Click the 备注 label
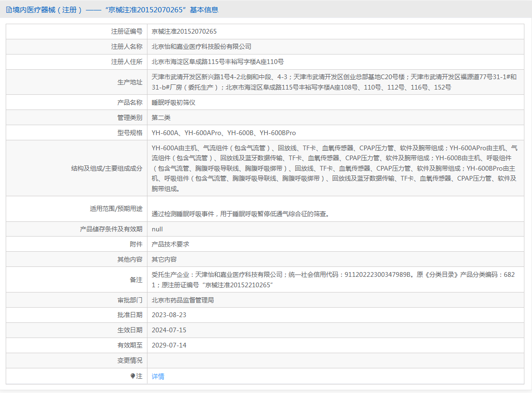This screenshot has width=532, height=393. pos(136,280)
